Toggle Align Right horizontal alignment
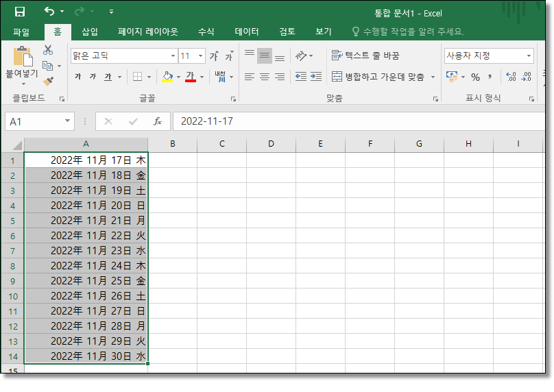Viewport: 554px width, 392px height. 280,77
